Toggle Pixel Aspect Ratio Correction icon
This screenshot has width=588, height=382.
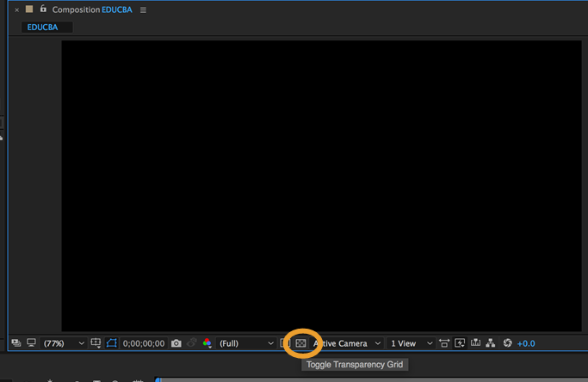click(x=444, y=343)
